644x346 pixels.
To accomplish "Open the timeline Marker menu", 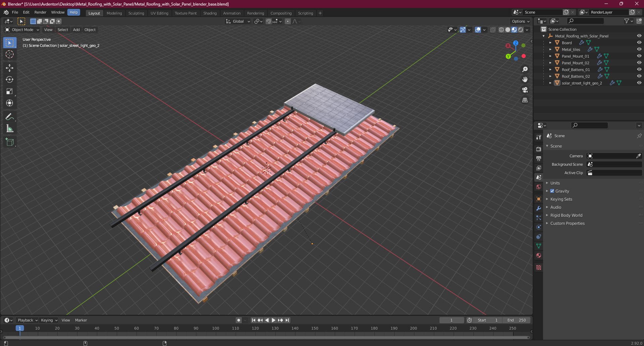I will pyautogui.click(x=81, y=320).
